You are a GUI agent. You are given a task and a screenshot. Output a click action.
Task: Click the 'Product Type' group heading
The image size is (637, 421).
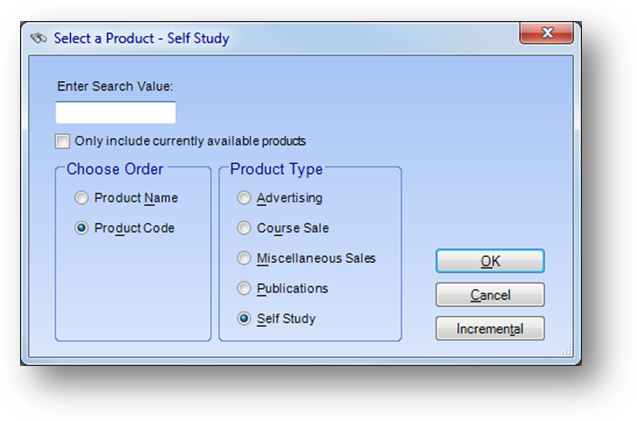tap(276, 169)
